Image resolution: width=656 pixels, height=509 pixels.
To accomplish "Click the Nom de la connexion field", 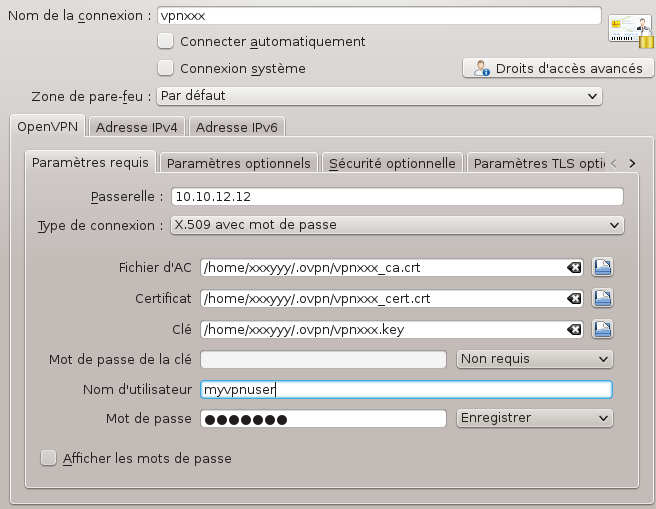I will pyautogui.click(x=379, y=16).
